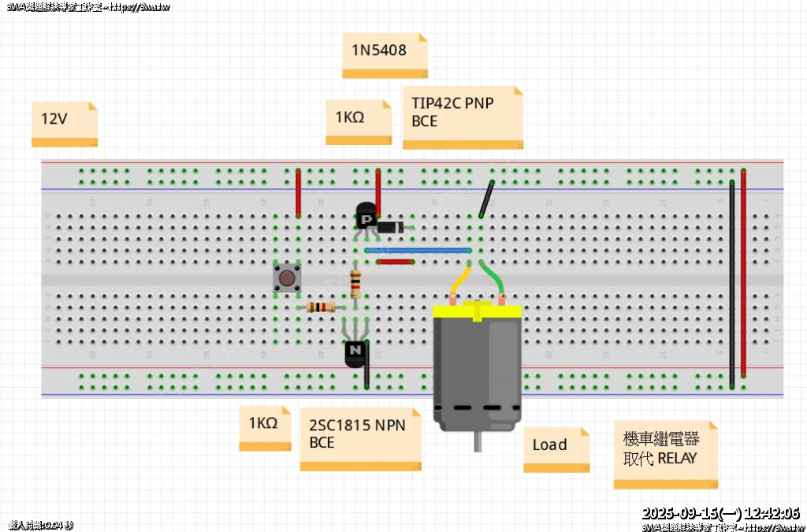Select the 1N5408 note label
This screenshot has width=807, height=532.
coord(385,54)
